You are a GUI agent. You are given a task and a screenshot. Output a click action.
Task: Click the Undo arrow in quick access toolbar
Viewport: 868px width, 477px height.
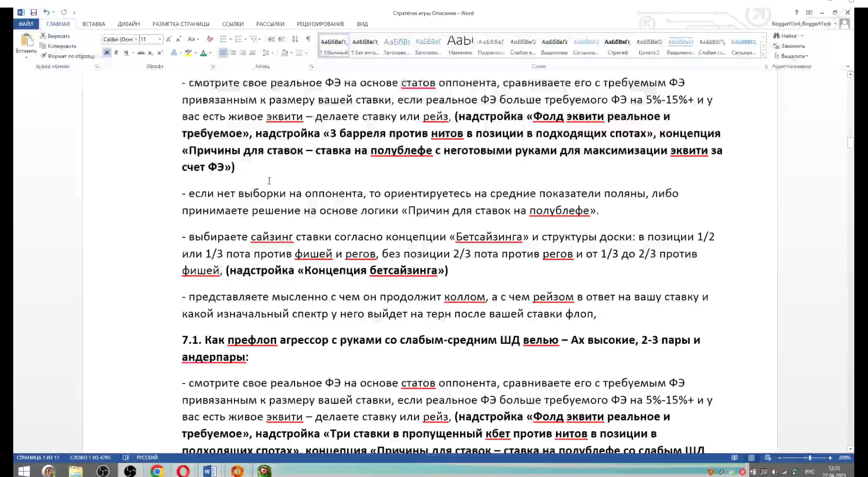coord(46,12)
